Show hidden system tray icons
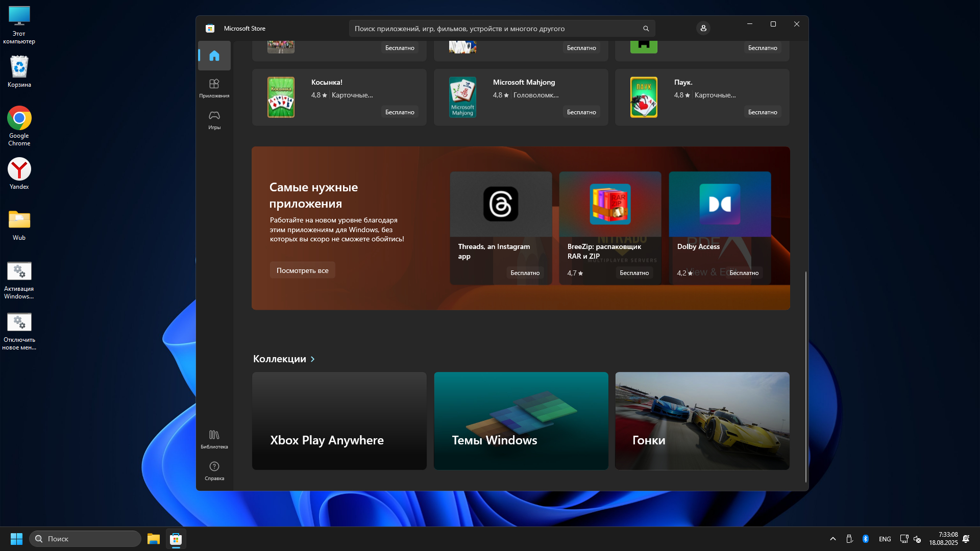This screenshot has height=551, width=980. pyautogui.click(x=833, y=539)
